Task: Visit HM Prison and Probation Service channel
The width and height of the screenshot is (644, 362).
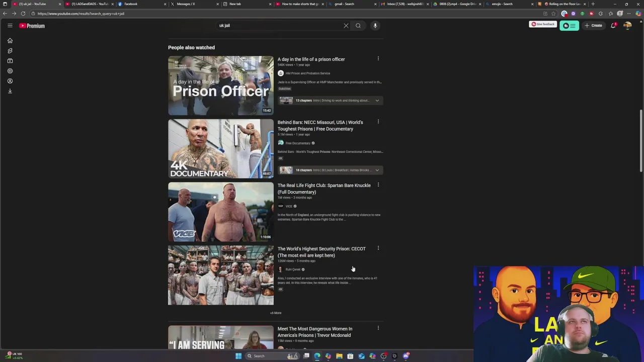Action: point(307,73)
